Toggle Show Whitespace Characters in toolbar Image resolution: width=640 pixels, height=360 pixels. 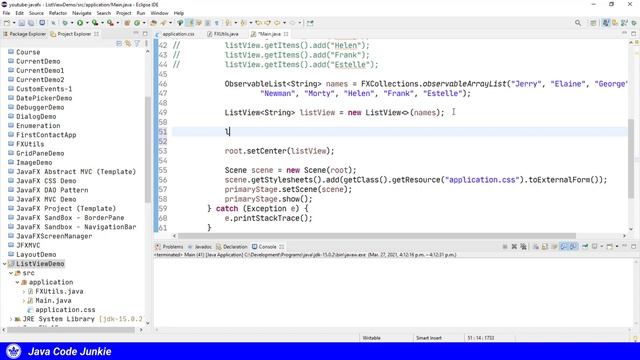[217, 23]
